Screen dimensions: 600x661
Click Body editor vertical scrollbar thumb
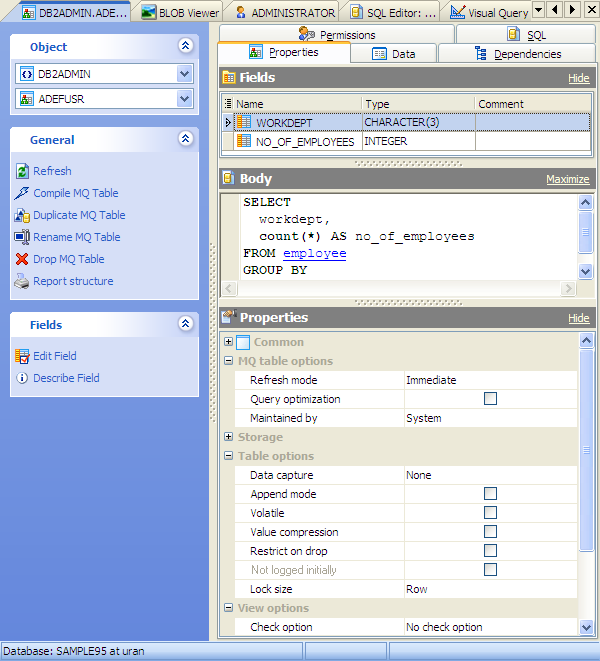[x=585, y=232]
